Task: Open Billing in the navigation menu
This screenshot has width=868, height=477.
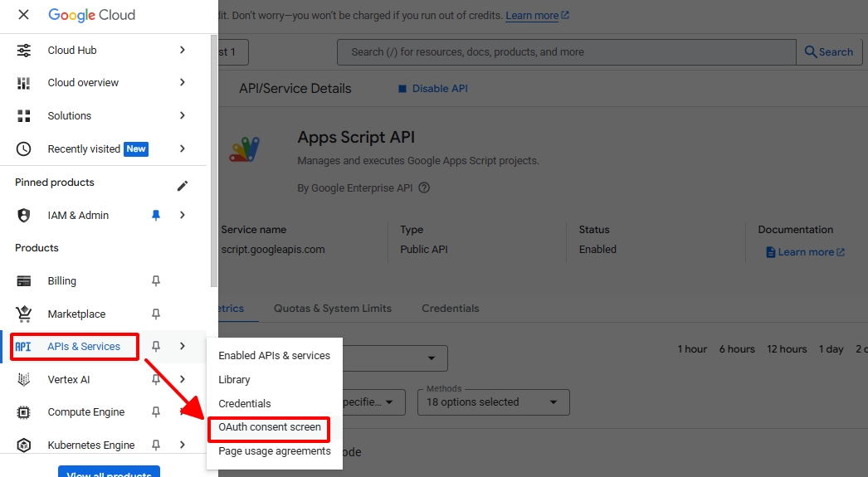Action: tap(62, 281)
